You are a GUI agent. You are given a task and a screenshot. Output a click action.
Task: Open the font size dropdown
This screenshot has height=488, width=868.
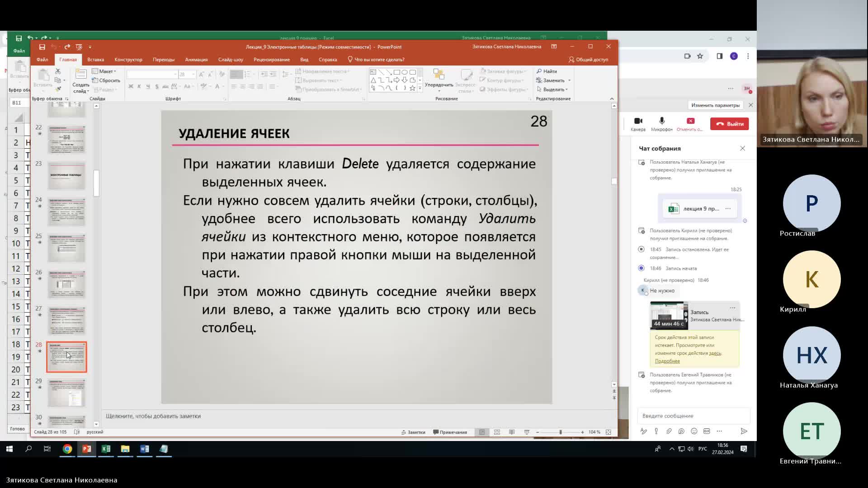tap(193, 74)
